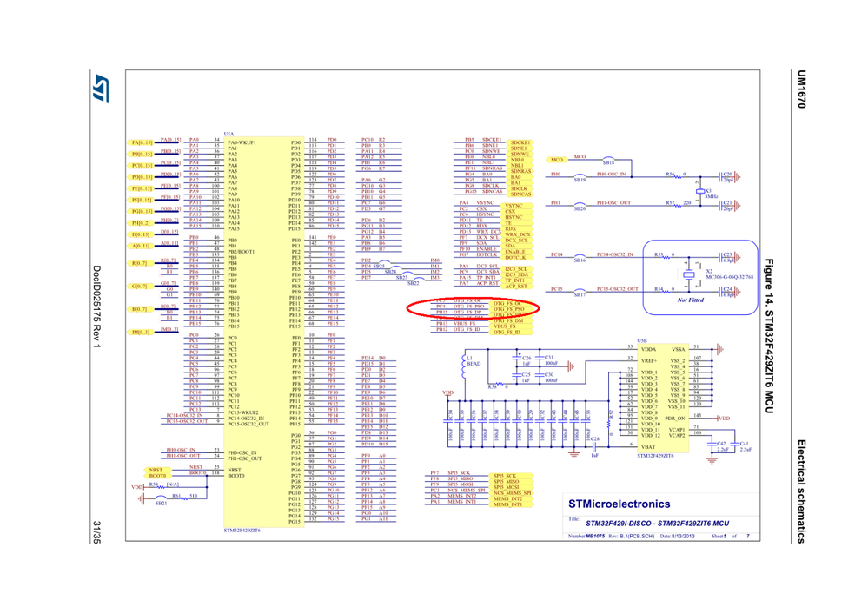The height and width of the screenshot is (613, 868).
Task: Click the C20 20pF capacitor symbol
Action: pos(721,177)
